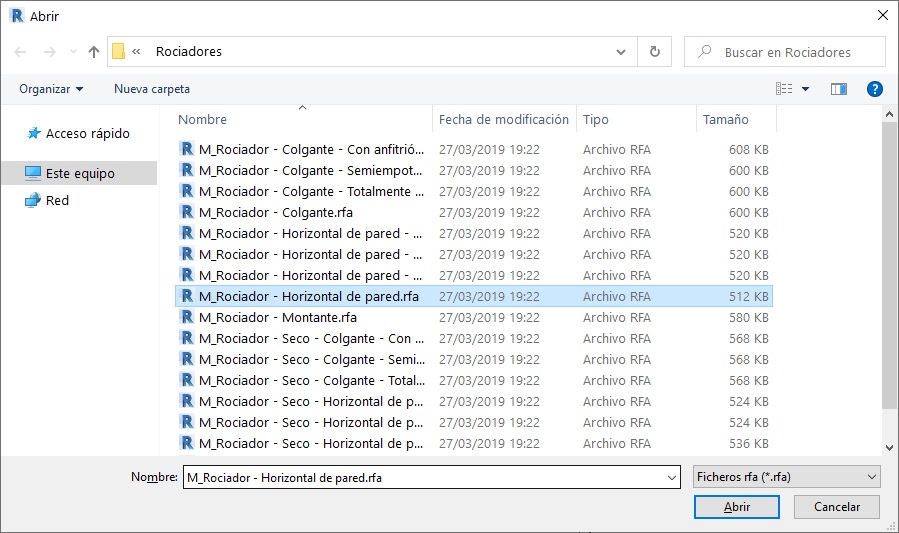The height and width of the screenshot is (533, 899).
Task: Open the Organizar menu
Action: tap(51, 89)
